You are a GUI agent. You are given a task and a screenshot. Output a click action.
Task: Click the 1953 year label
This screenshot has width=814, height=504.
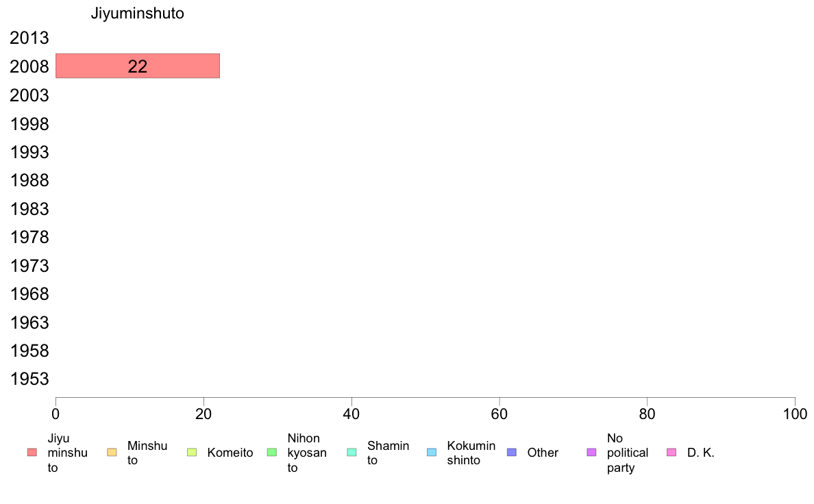point(29,379)
